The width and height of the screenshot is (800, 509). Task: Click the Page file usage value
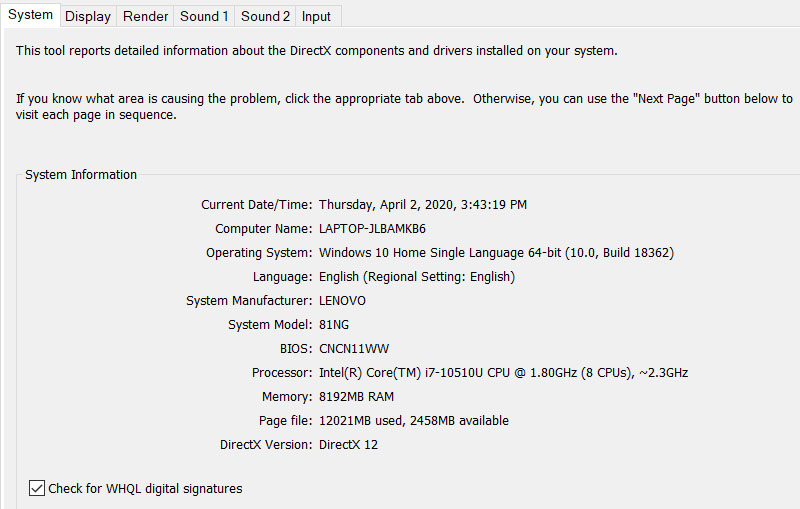pyautogui.click(x=414, y=421)
